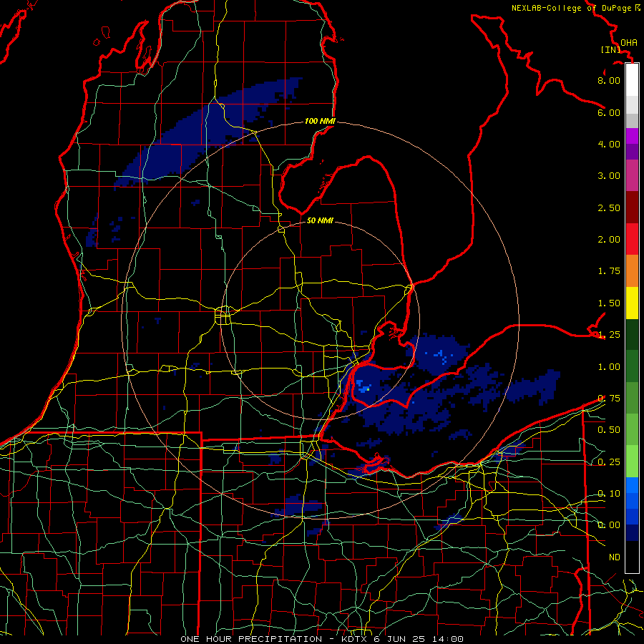Choose the bright red 2.00 legend swatch
The width and height of the screenshot is (644, 644).
coord(632,239)
